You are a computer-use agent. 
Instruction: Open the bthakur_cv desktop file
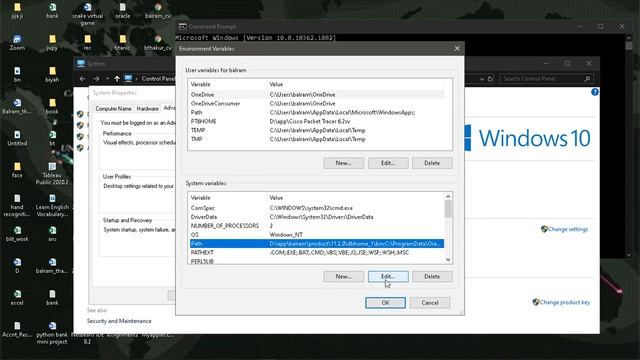coord(158,42)
